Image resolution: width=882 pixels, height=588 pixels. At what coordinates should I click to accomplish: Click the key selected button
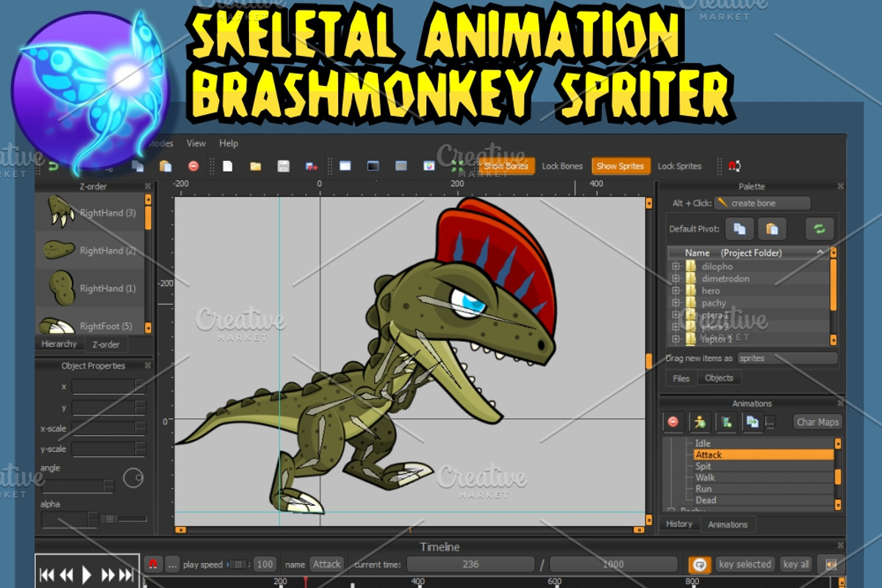coord(745,564)
